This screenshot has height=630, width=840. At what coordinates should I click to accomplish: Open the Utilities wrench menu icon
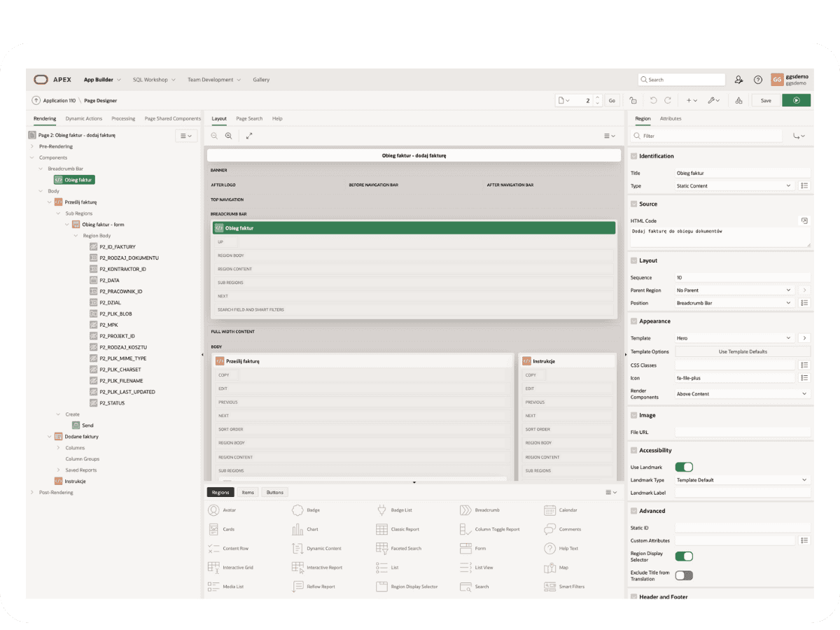(x=714, y=101)
